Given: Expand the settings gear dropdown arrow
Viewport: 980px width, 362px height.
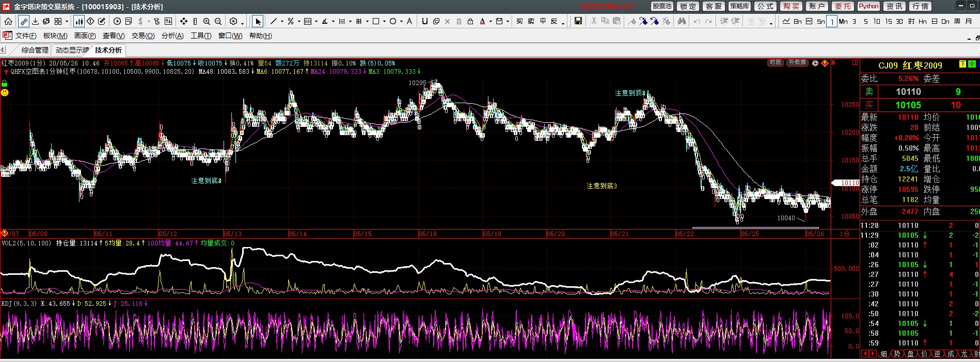Looking at the screenshot, I should (242, 23).
